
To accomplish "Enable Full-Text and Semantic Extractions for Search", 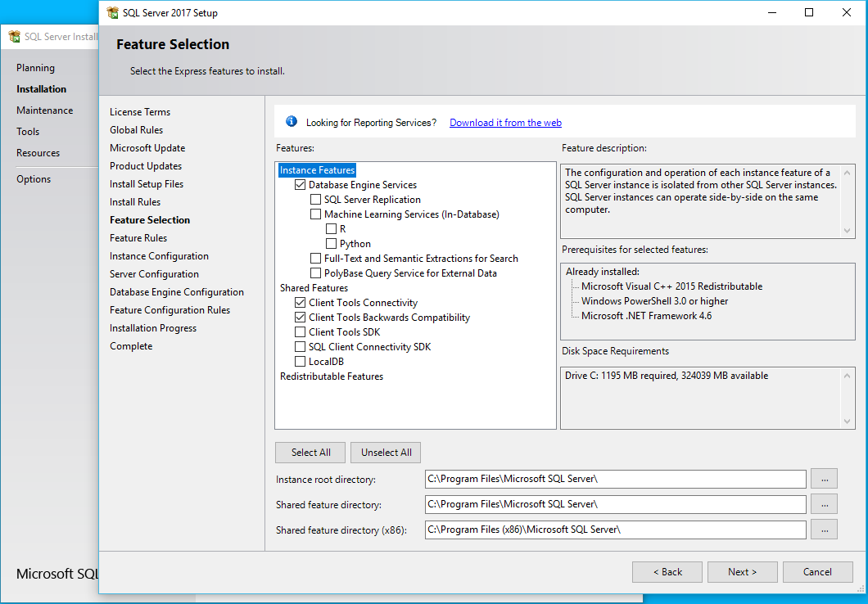I will pyautogui.click(x=315, y=259).
